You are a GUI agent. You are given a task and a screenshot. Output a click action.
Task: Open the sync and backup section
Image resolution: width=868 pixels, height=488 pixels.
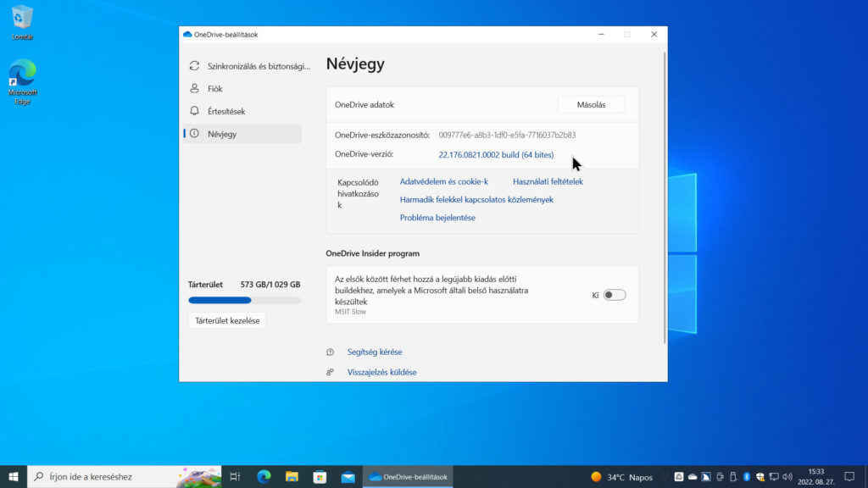tap(242, 66)
